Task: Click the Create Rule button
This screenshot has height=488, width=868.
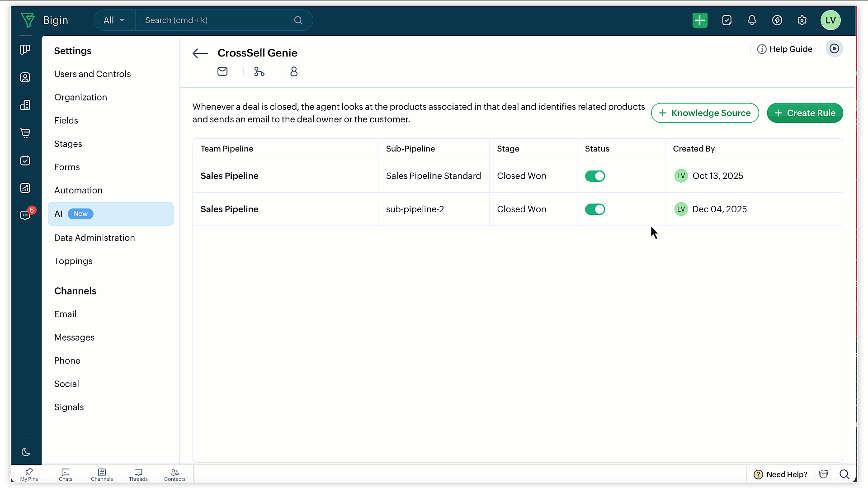Action: [805, 113]
